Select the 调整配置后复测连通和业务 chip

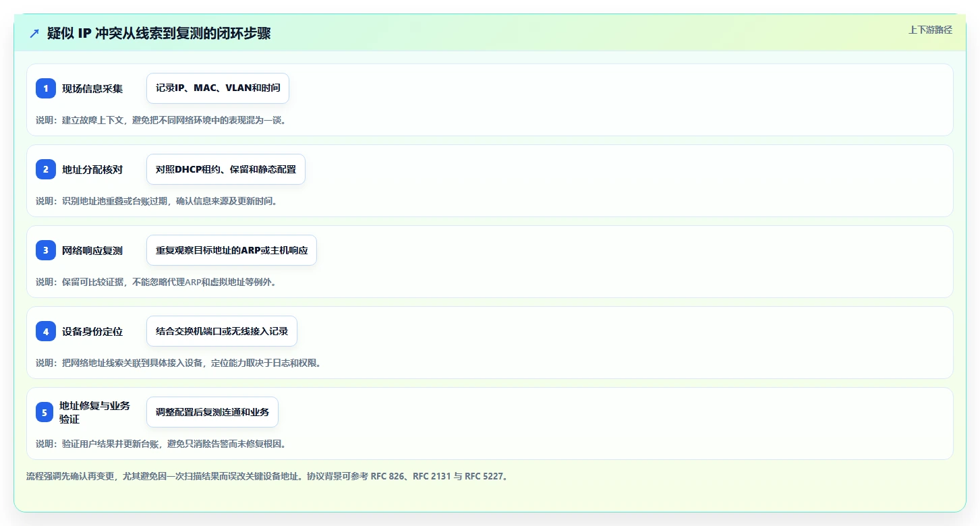pos(212,412)
